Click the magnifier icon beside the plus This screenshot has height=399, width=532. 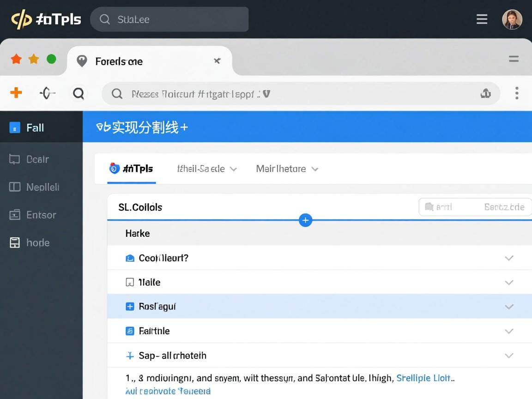79,94
